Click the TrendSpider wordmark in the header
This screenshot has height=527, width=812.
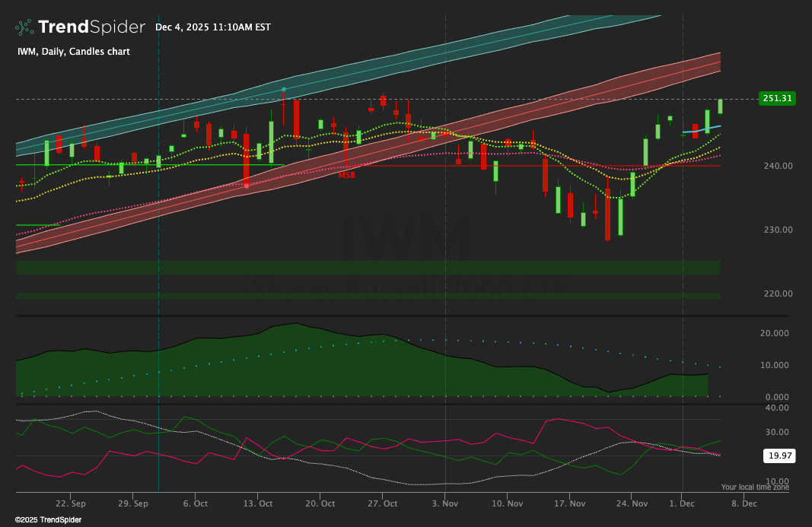click(x=91, y=26)
